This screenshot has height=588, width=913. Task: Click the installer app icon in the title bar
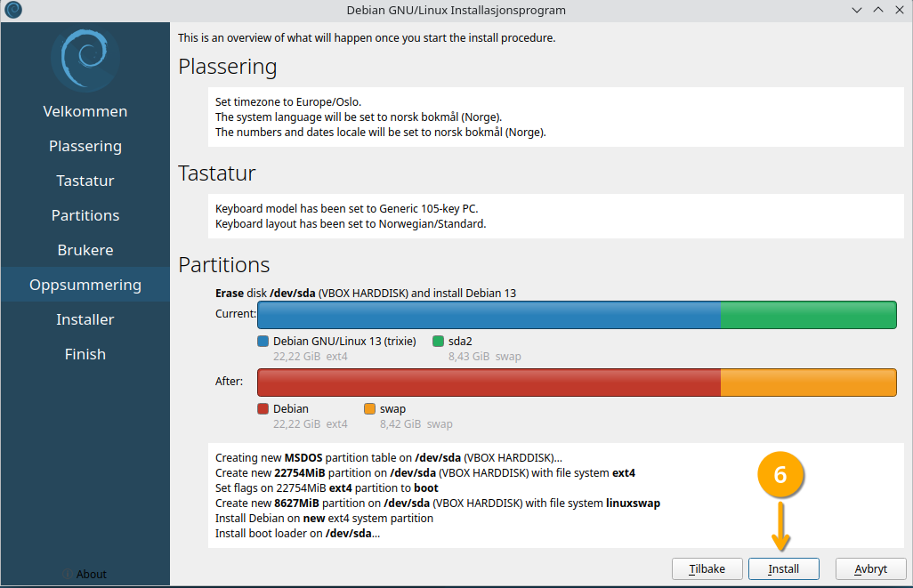pos(12,10)
